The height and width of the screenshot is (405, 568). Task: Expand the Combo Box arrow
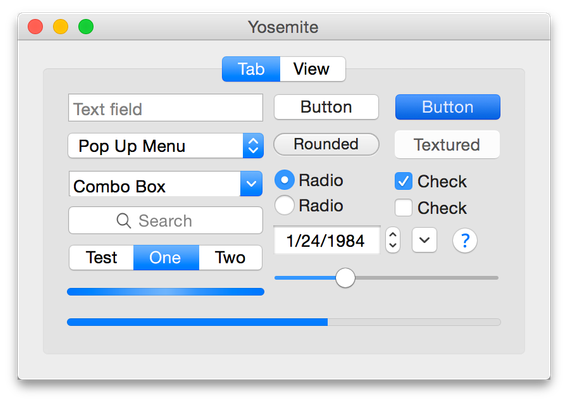tap(251, 184)
